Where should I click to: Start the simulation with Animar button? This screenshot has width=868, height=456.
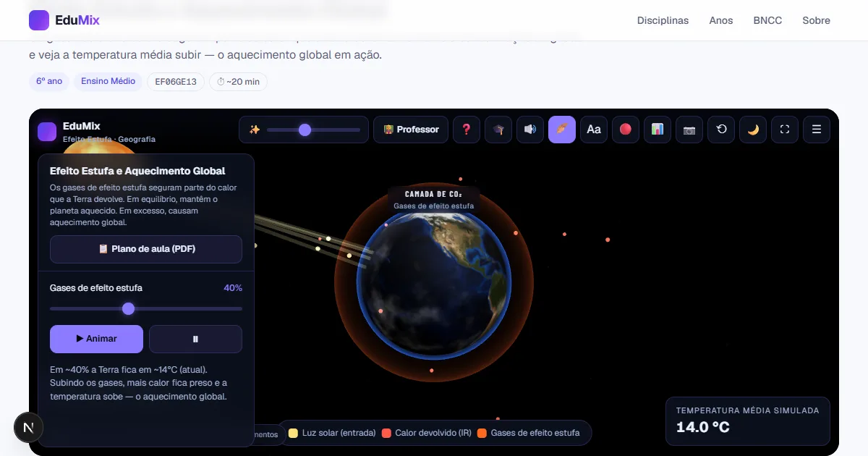pos(96,339)
